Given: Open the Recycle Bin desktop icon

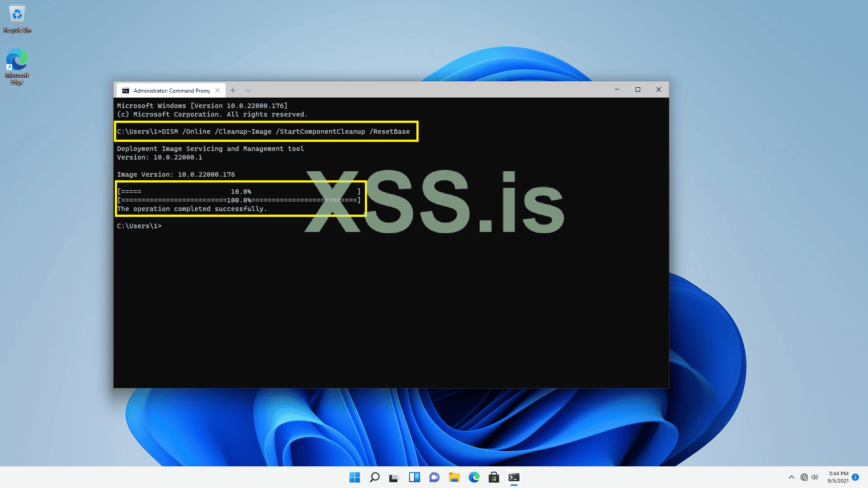Looking at the screenshot, I should (x=17, y=19).
